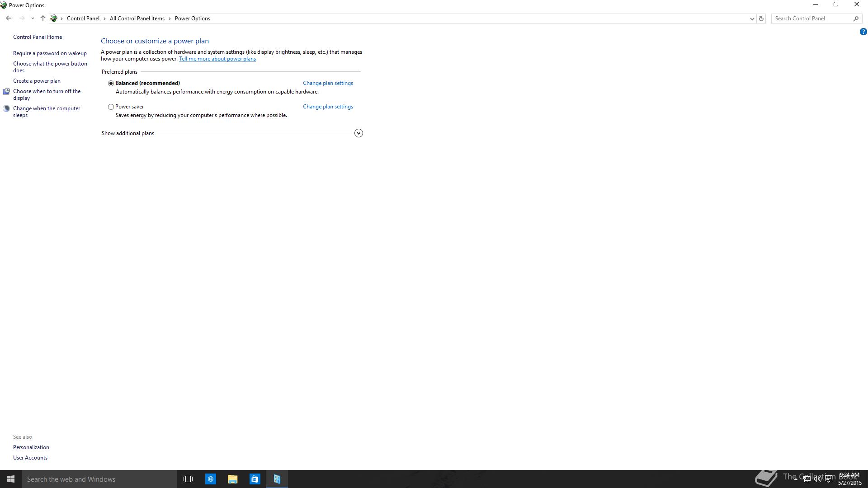Screen dimensions: 868x488
Task: Click the search magnifier icon
Action: pos(856,19)
